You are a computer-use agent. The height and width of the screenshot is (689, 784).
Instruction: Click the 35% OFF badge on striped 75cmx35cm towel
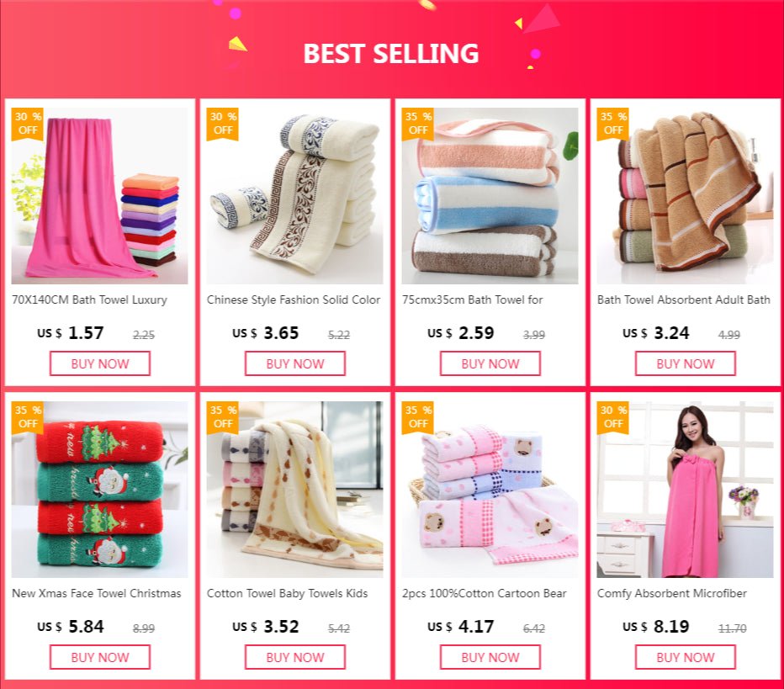[x=417, y=124]
